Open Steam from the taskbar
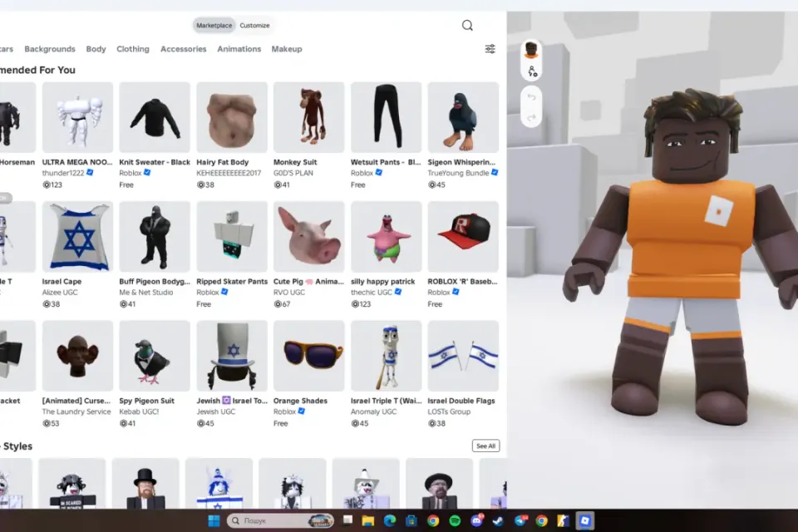 click(x=498, y=521)
